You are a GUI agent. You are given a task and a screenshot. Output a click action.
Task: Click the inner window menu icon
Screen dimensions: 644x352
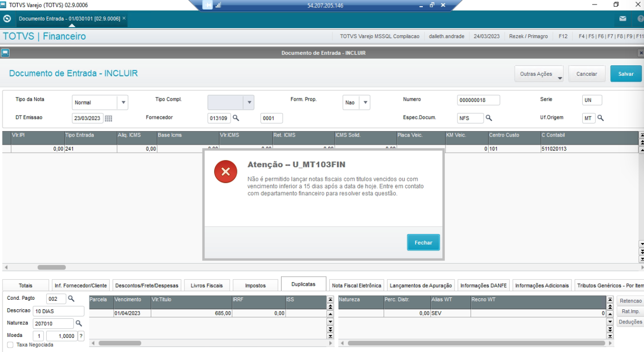click(x=5, y=53)
